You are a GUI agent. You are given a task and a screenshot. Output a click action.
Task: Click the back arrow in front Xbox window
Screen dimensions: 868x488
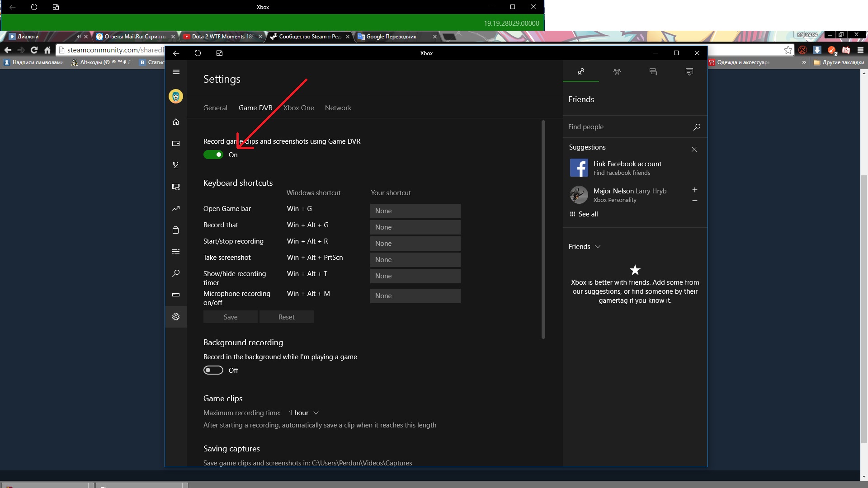click(x=176, y=53)
